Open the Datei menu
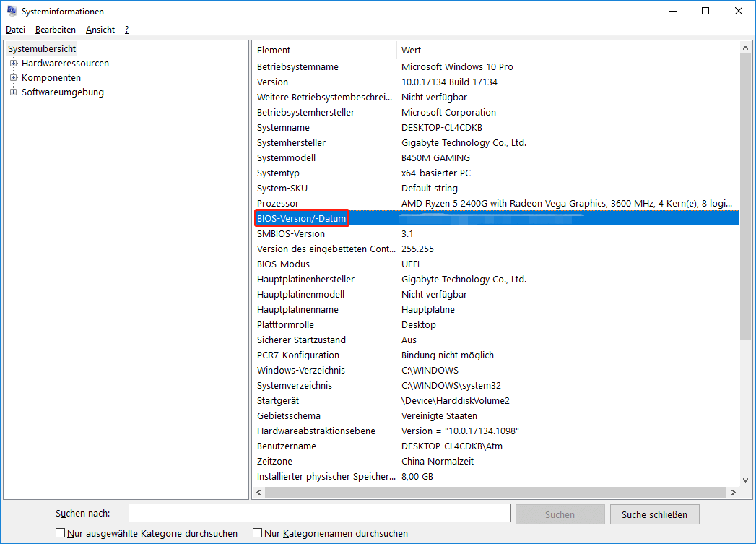 (x=15, y=30)
